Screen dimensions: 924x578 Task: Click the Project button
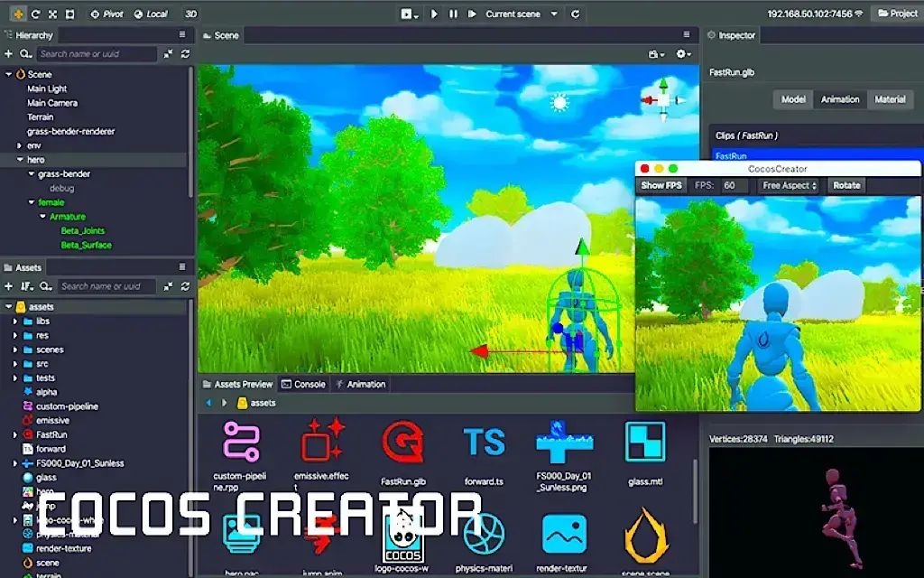898,14
